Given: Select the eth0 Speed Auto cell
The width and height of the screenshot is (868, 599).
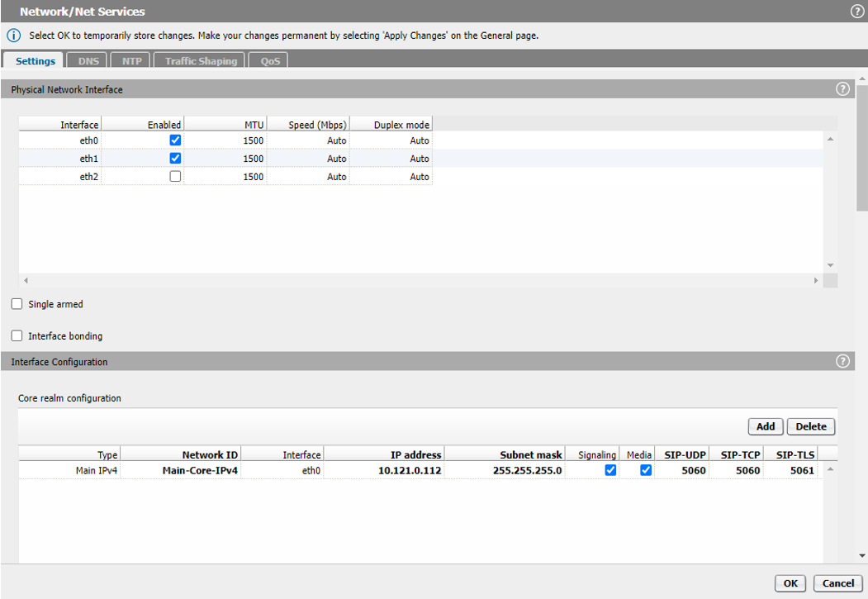Looking at the screenshot, I should (x=308, y=140).
